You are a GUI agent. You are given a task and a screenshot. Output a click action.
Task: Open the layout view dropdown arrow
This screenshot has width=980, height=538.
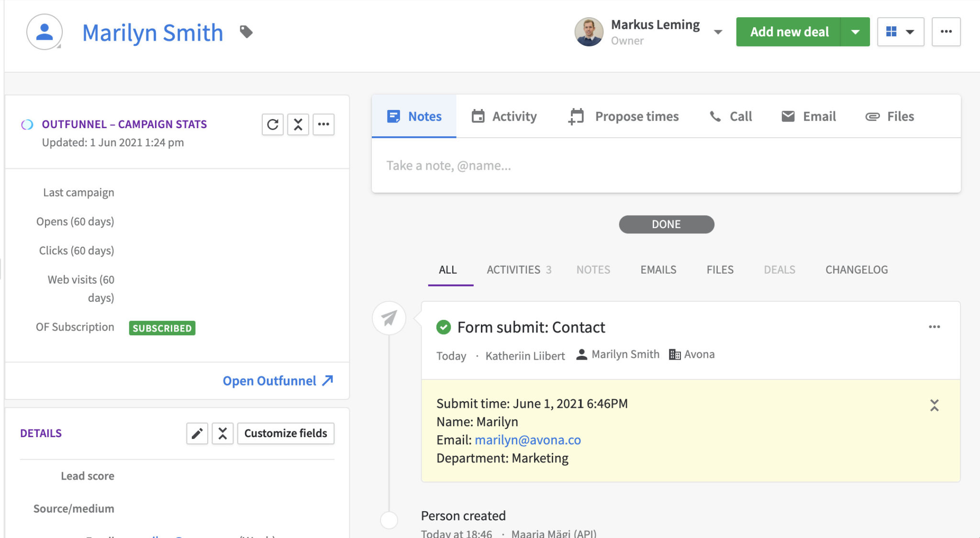[910, 32]
